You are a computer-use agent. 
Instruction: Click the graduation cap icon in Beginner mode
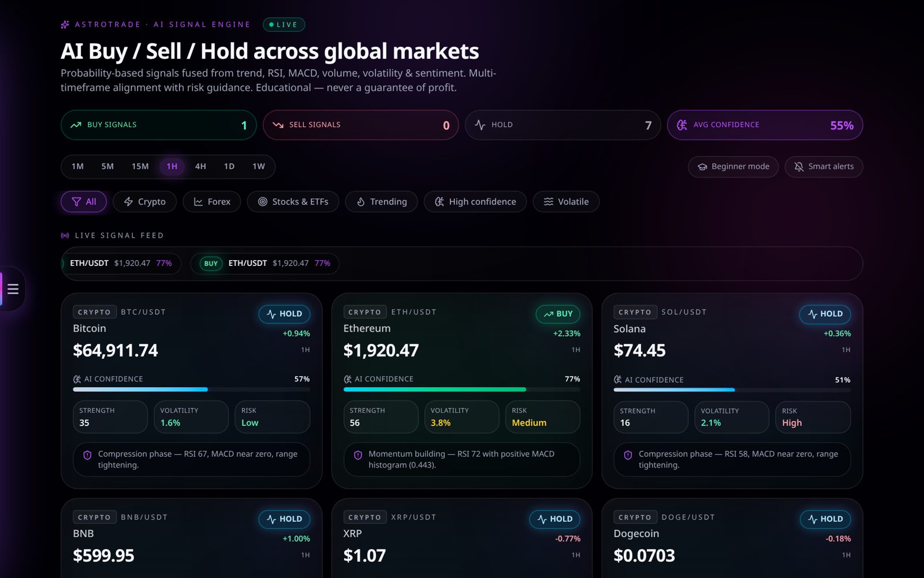[x=702, y=166]
